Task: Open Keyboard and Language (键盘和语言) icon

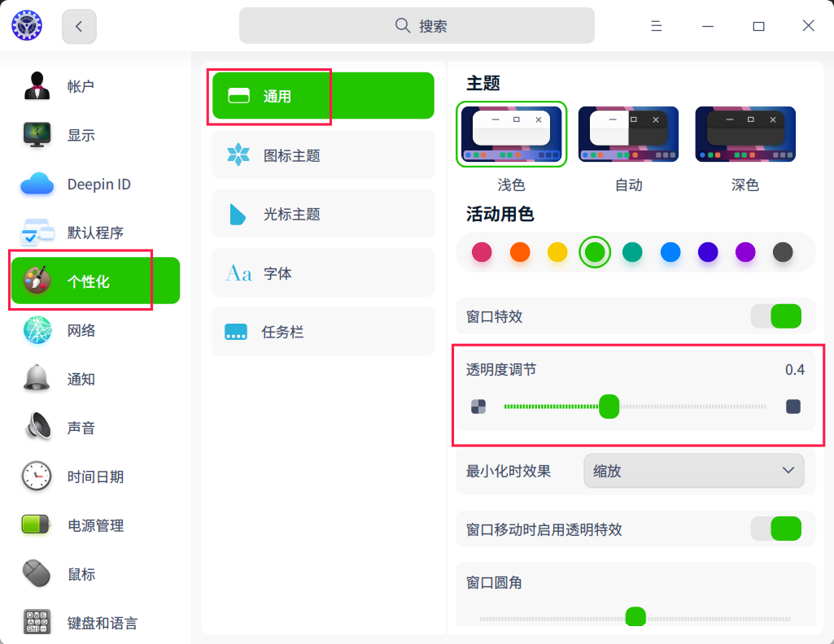Action: pos(37,622)
